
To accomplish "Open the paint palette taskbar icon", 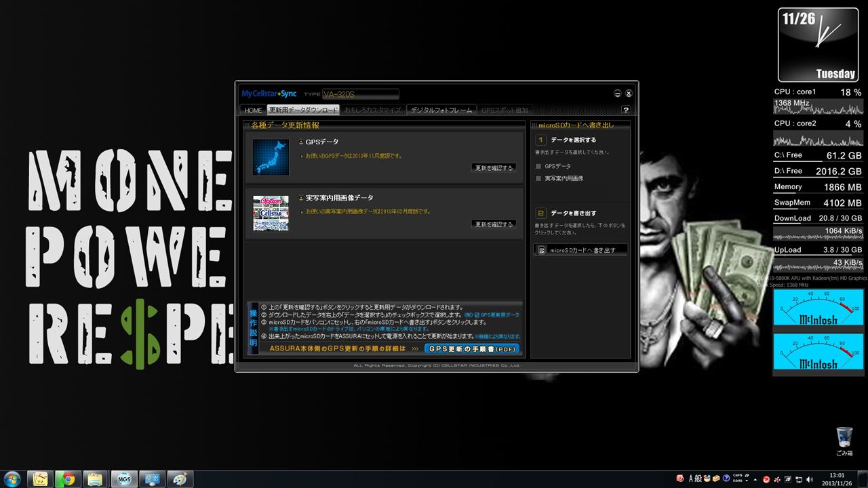I will [179, 479].
